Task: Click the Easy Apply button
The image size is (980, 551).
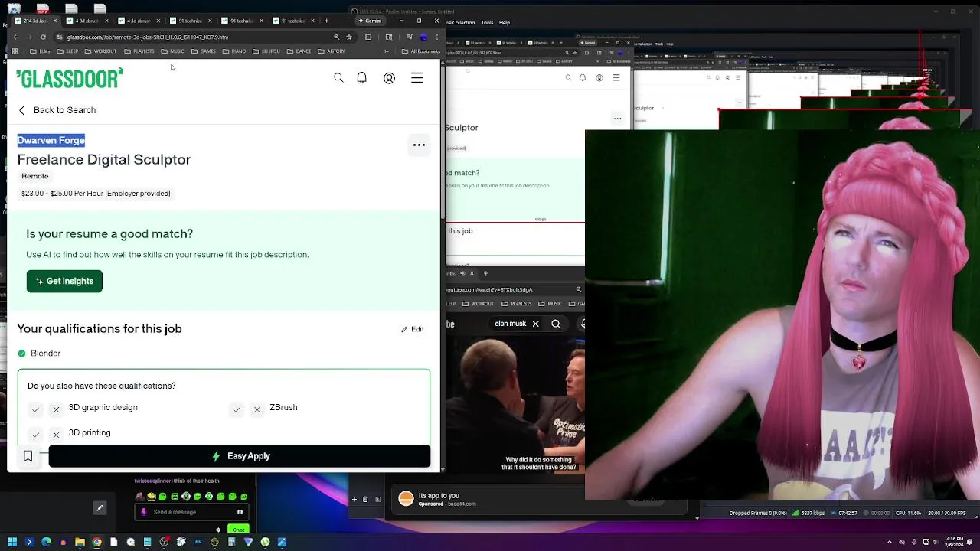Action: click(240, 456)
